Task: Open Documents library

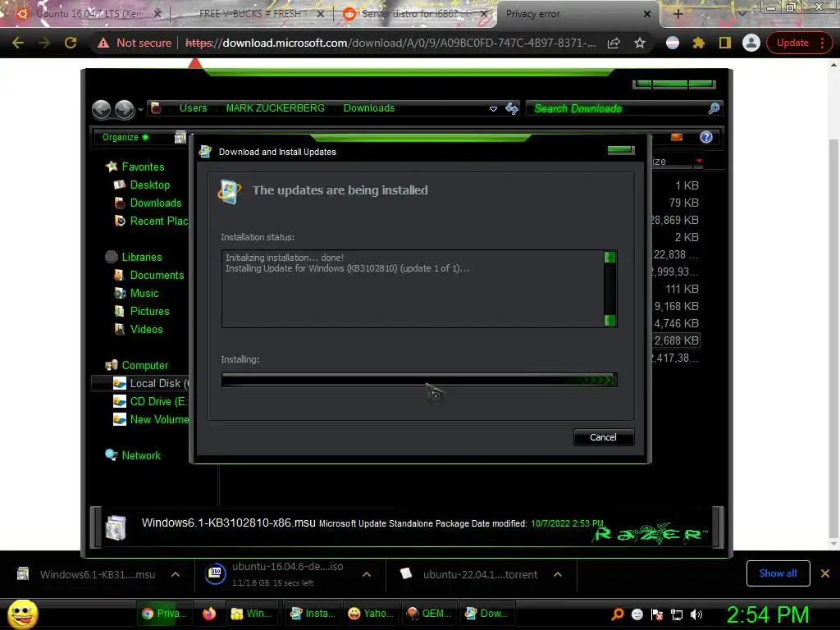Action: [157, 276]
